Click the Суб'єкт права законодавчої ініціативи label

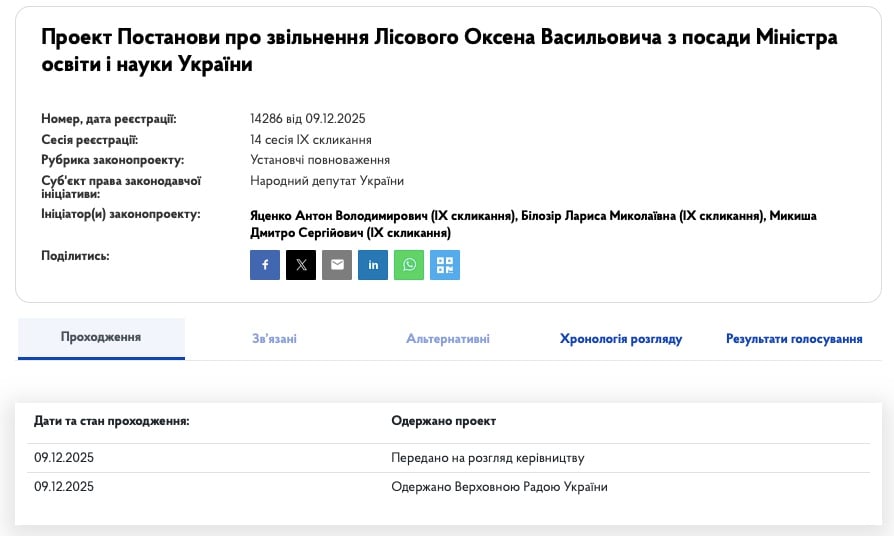(121, 187)
